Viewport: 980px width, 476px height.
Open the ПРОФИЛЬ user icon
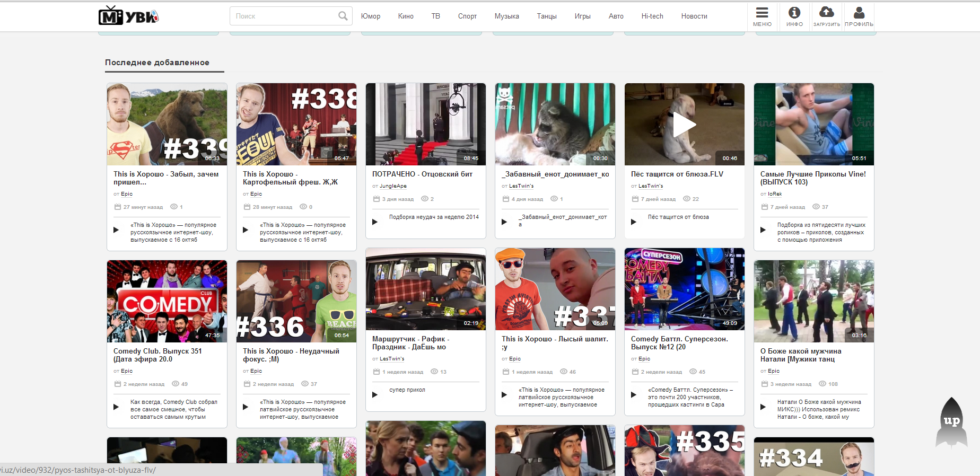859,12
